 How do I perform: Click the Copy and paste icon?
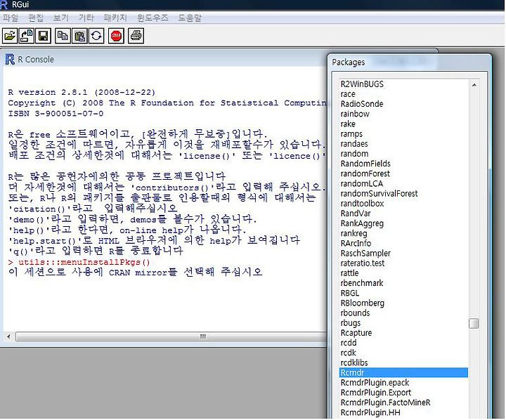96,36
